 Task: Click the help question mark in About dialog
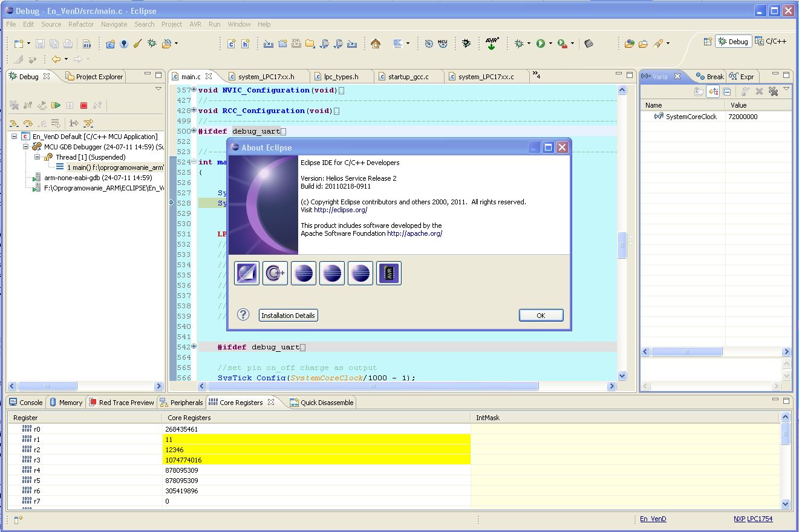click(243, 314)
